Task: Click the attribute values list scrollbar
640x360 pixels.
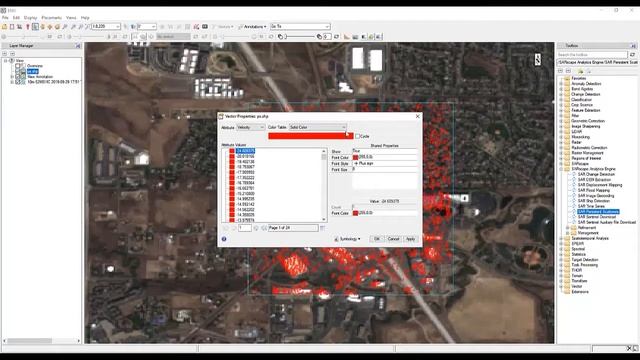Action: [324, 185]
